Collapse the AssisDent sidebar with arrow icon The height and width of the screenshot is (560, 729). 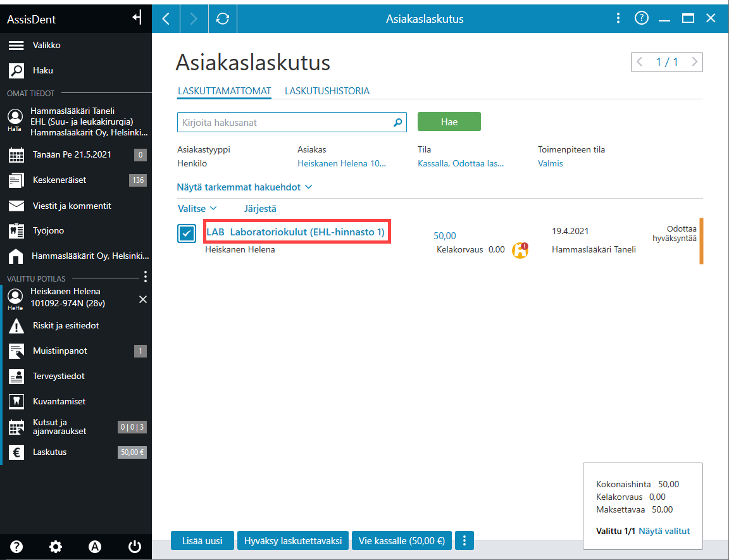[137, 18]
